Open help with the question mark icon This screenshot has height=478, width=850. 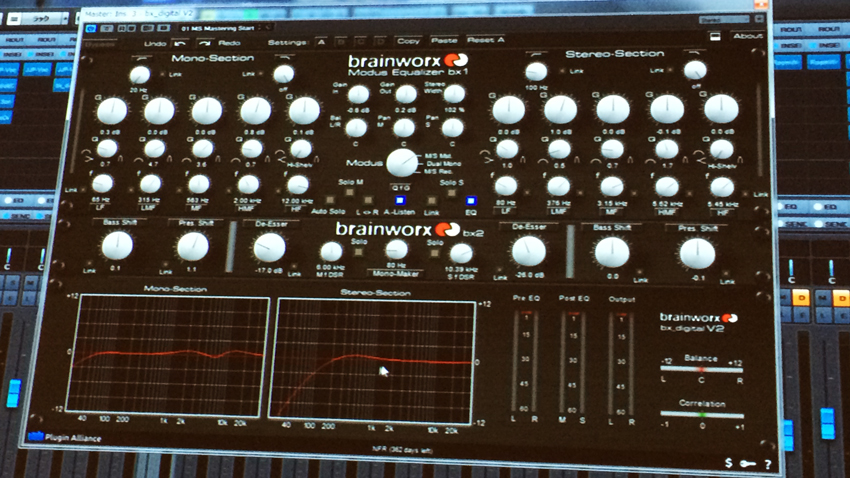click(768, 464)
